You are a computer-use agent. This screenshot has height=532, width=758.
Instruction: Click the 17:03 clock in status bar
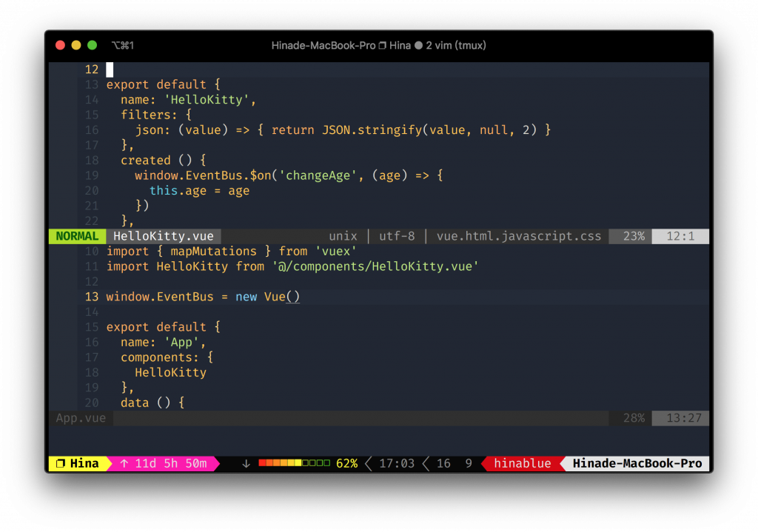click(x=397, y=463)
